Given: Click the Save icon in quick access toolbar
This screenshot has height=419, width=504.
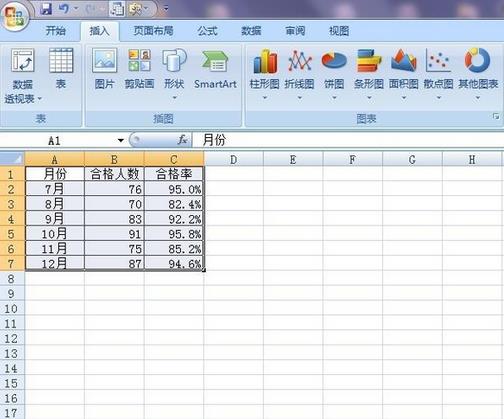Looking at the screenshot, I should (x=46, y=9).
